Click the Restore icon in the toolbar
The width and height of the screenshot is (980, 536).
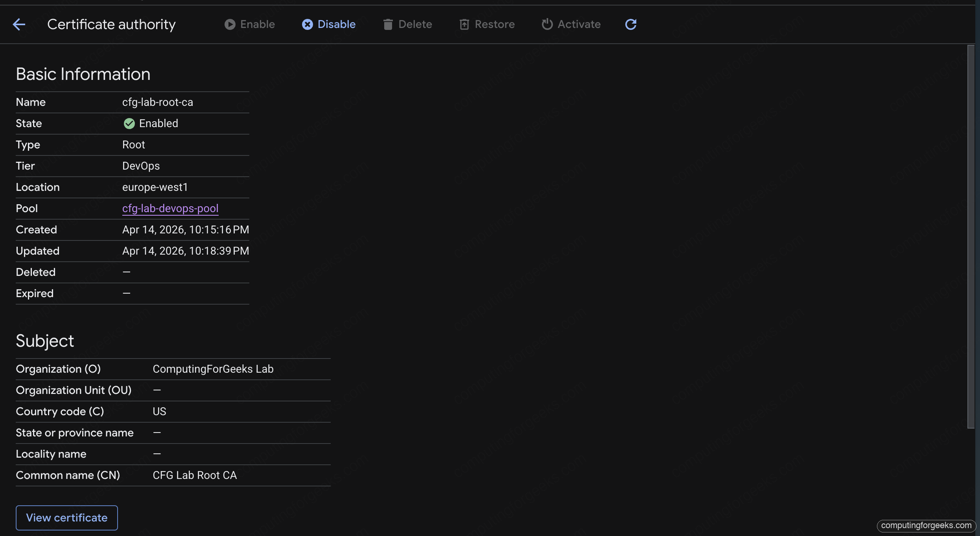464,24
